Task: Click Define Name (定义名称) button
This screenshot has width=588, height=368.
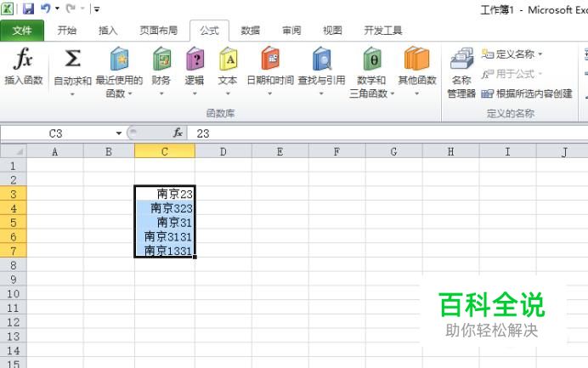Action: click(508, 54)
